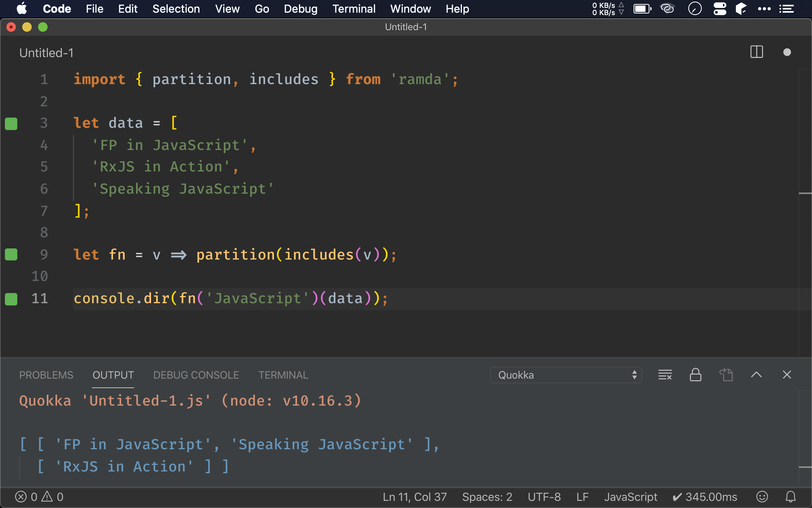The image size is (812, 508).
Task: Select the UTF-8 encoding indicator
Action: [x=544, y=497]
